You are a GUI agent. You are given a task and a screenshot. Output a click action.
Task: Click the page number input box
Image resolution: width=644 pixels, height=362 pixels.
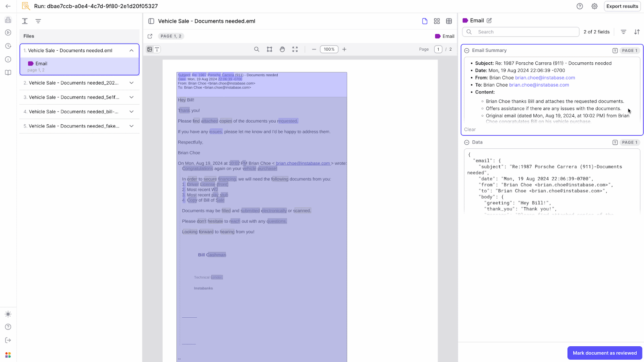point(438,49)
